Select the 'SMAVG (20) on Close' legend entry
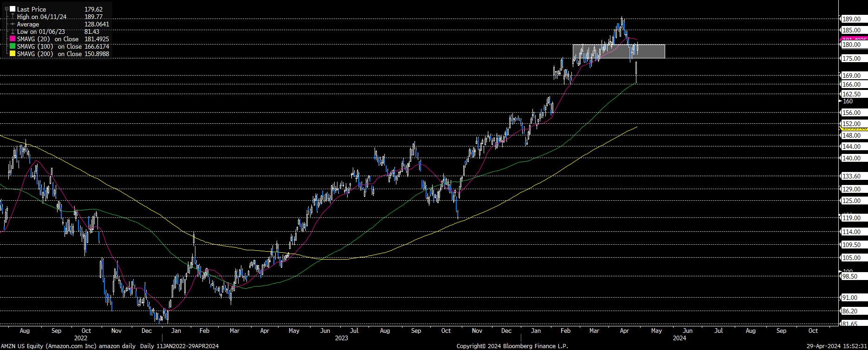 click(48, 39)
